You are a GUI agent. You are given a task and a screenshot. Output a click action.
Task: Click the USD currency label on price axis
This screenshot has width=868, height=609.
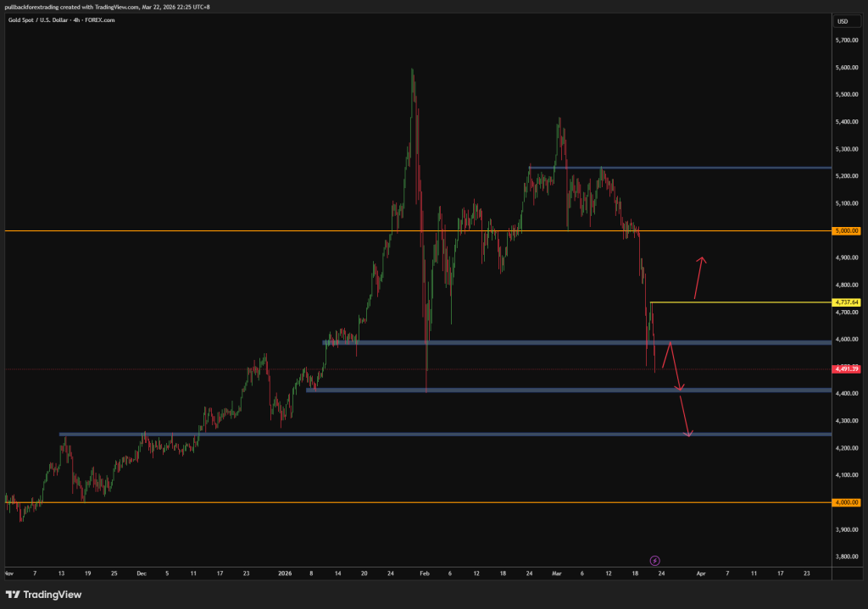(x=843, y=21)
